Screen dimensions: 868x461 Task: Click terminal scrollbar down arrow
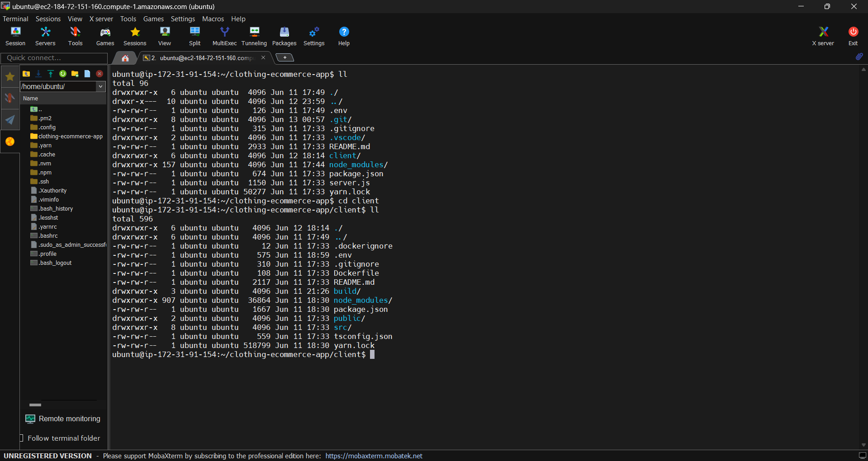863,445
